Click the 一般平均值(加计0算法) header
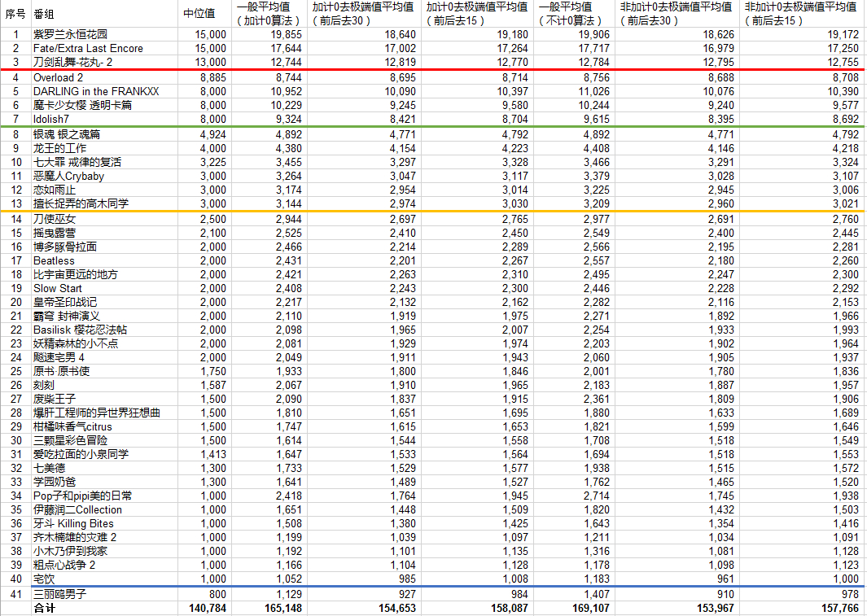Screen dimensions: 867x616 pyautogui.click(x=268, y=14)
